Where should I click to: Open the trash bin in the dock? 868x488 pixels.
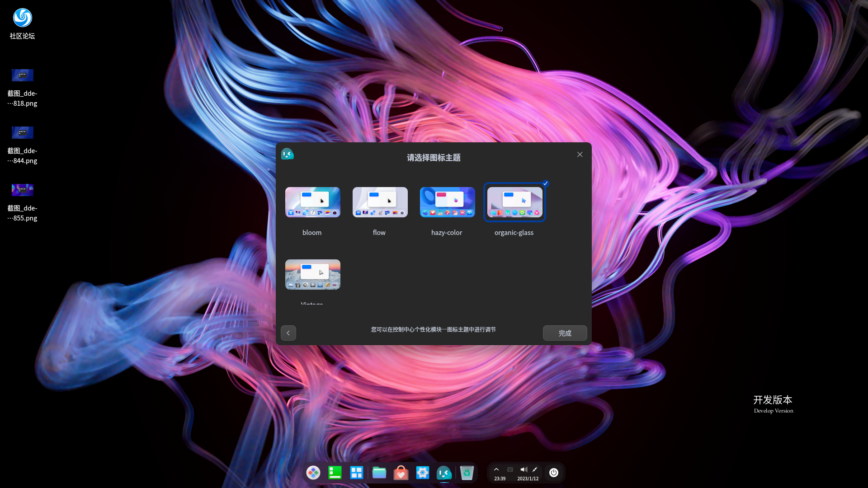[x=467, y=473]
